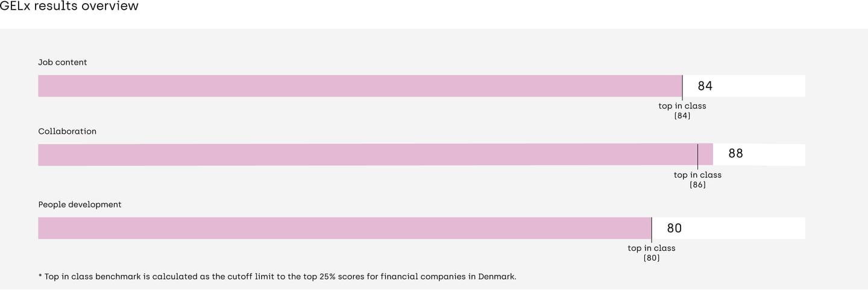Click the People development label
This screenshot has height=290, width=868.
80,205
